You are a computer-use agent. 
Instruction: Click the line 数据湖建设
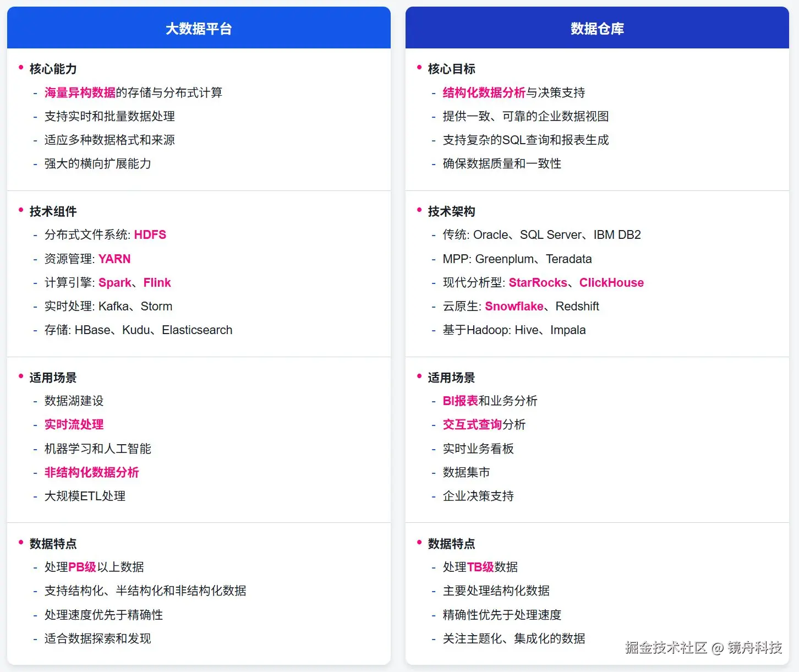pos(74,401)
